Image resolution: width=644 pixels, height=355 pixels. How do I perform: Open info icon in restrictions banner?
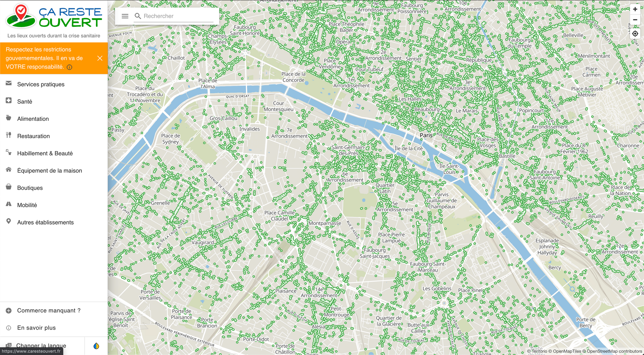(70, 67)
